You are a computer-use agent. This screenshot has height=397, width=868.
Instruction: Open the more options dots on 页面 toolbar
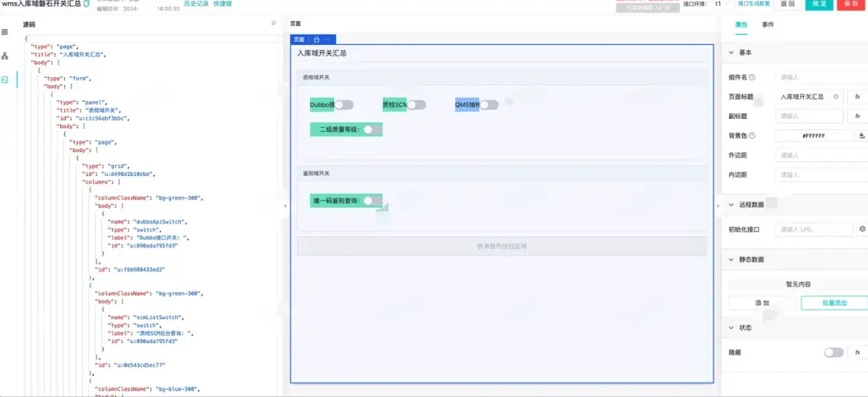tap(328, 40)
